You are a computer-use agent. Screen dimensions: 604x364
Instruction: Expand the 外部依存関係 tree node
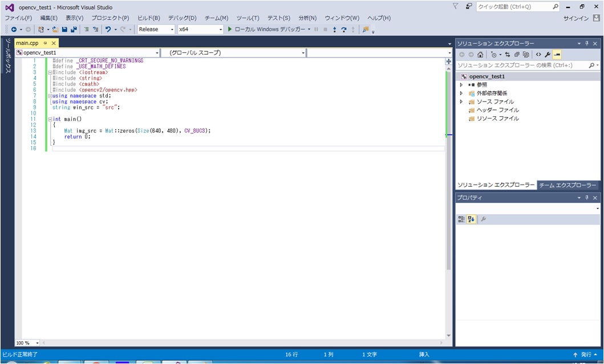[461, 93]
